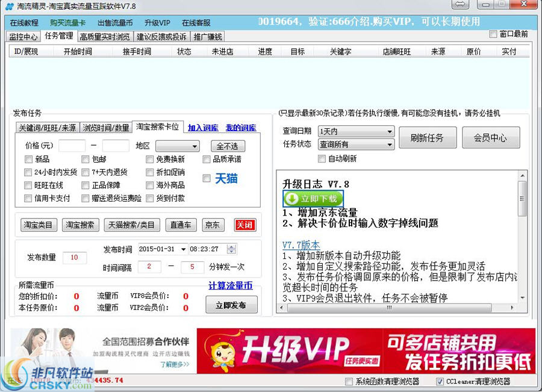The width and height of the screenshot is (542, 392).
Task: Click the app logo icon in title bar
Action: coord(9,6)
